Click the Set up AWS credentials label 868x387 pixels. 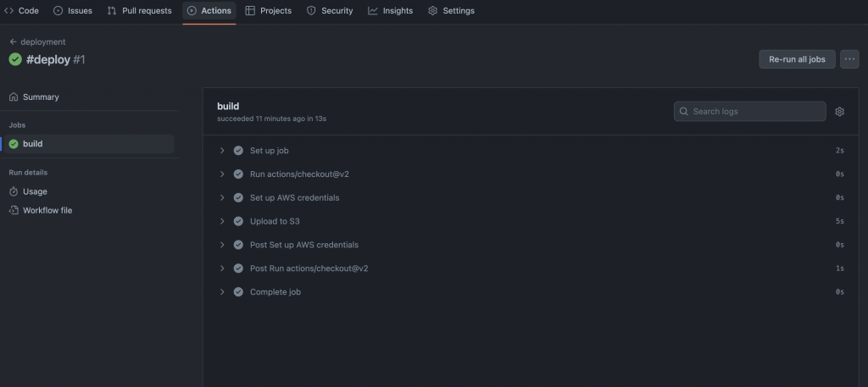click(294, 197)
